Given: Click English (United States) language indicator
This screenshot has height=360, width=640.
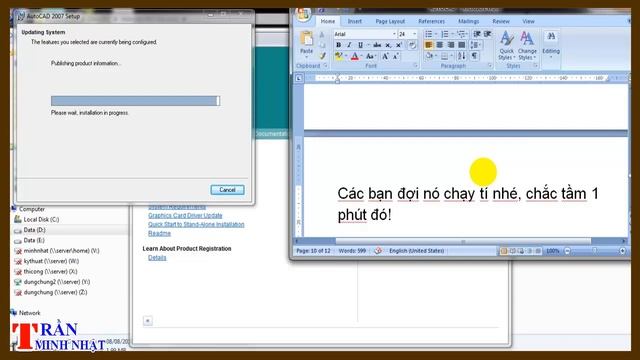Looking at the screenshot, I should 416,251.
